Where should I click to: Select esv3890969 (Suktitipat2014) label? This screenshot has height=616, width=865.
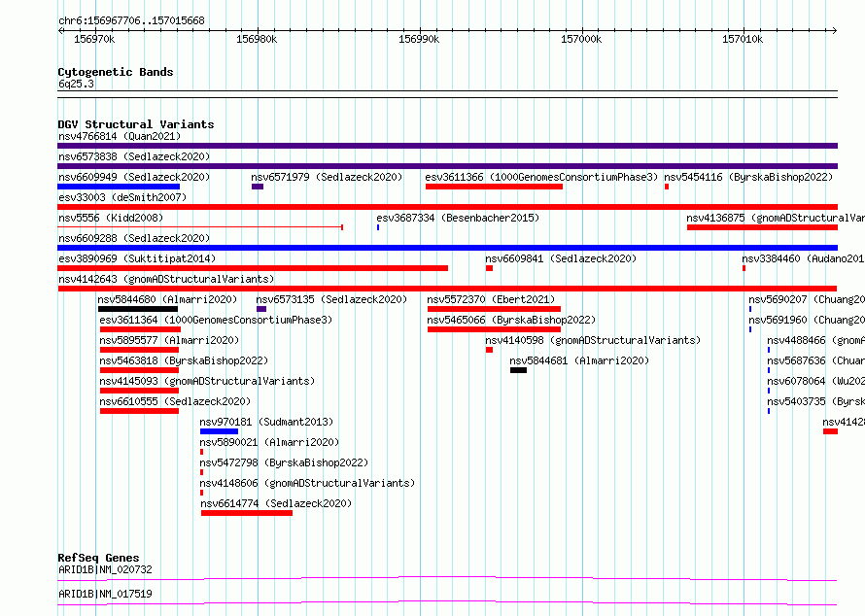click(137, 258)
